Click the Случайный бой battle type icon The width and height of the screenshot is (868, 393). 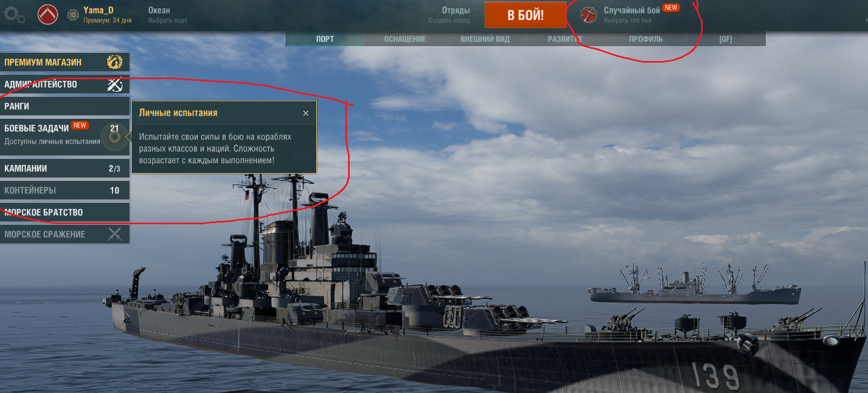click(x=589, y=15)
